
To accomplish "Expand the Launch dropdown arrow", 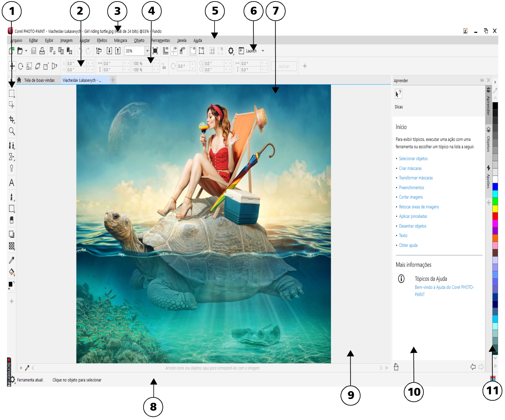I will point(263,51).
